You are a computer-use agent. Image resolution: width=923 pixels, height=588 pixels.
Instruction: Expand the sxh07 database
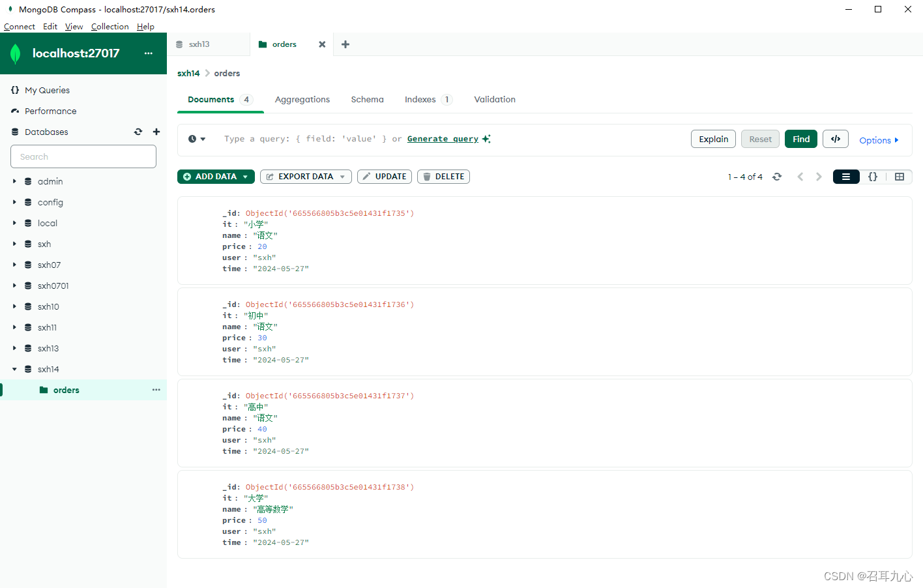pyautogui.click(x=14, y=265)
